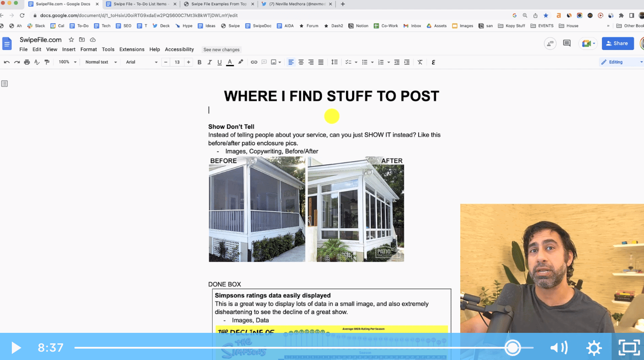Open the Notion bookmark
Image resolution: width=644 pixels, height=360 pixels.
click(358, 26)
